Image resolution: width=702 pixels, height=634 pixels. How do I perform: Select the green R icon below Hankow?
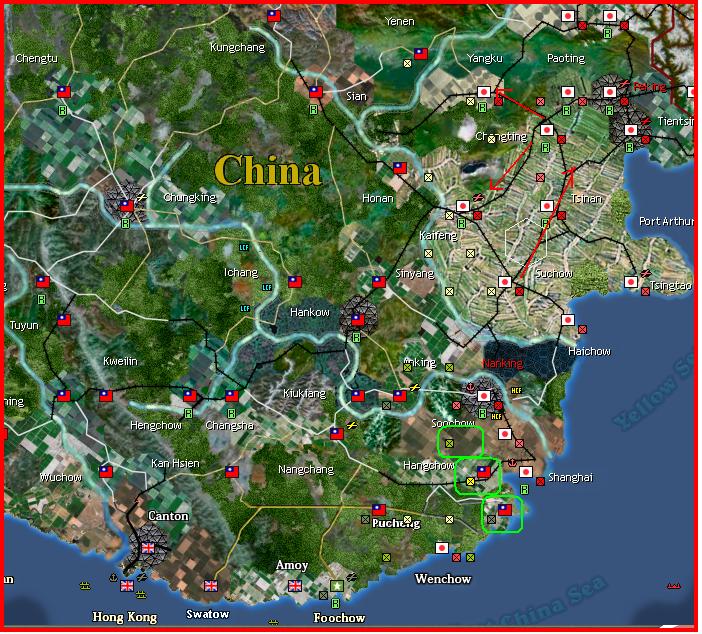pos(356,337)
